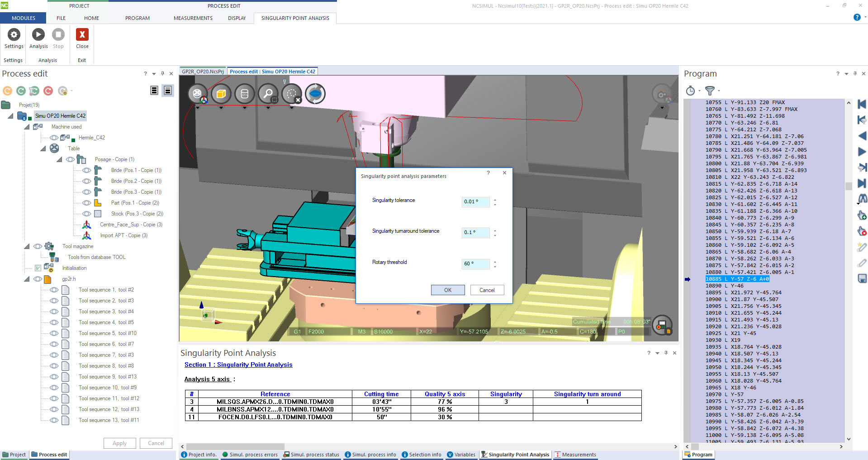Image resolution: width=868 pixels, height=460 pixels.
Task: Click the magnifier zoom icon in 3D viewport
Action: tap(268, 94)
